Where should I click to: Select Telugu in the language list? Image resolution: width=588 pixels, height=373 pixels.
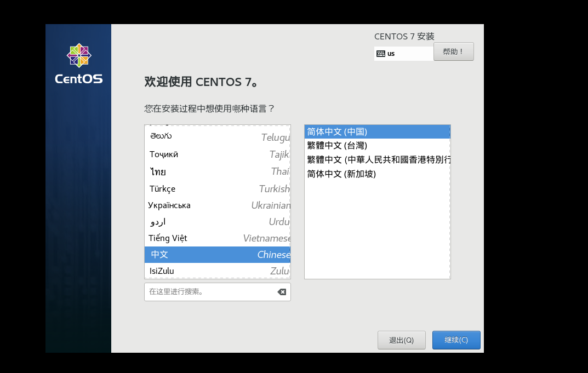tap(218, 137)
